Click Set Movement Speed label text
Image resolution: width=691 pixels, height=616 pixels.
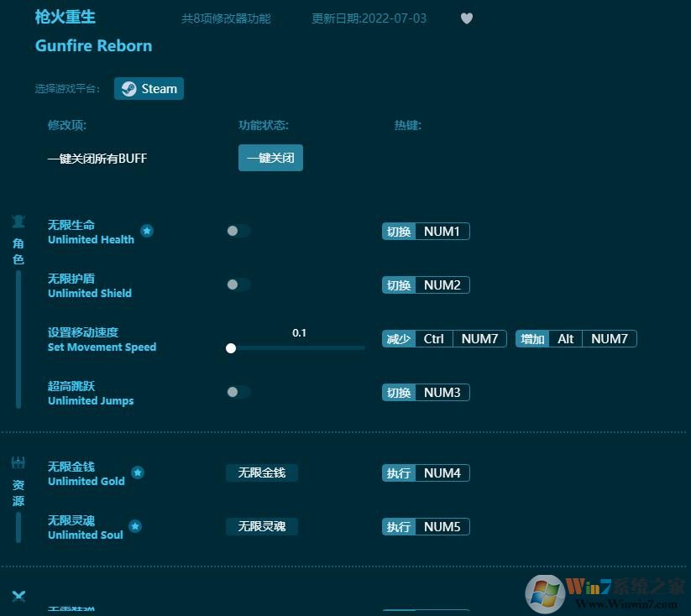(x=102, y=347)
